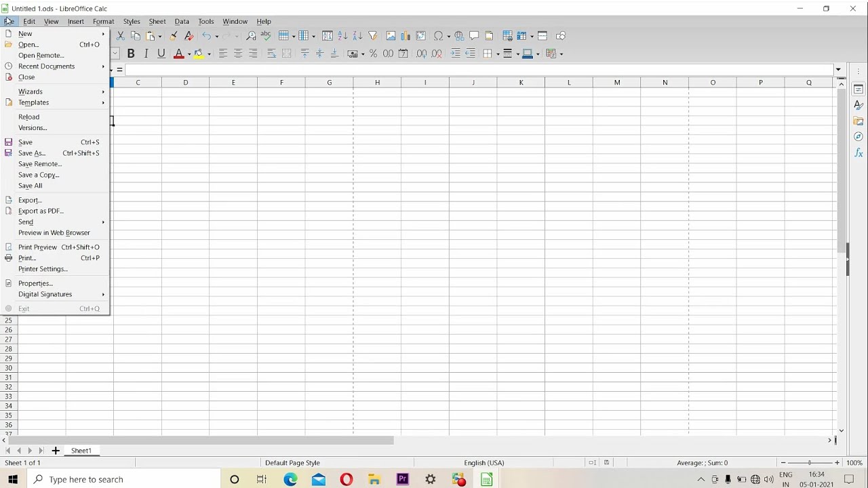Open the Paste options dropdown arrow
The height and width of the screenshot is (488, 868).
point(160,37)
